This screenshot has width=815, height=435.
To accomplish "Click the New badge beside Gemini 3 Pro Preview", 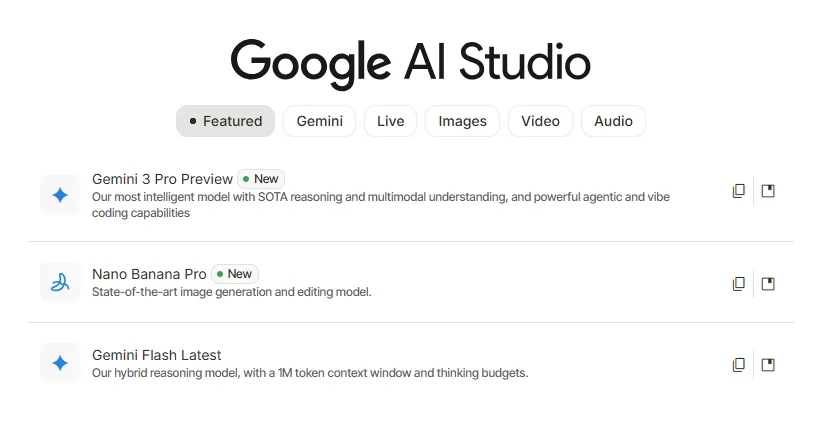I will [261, 179].
